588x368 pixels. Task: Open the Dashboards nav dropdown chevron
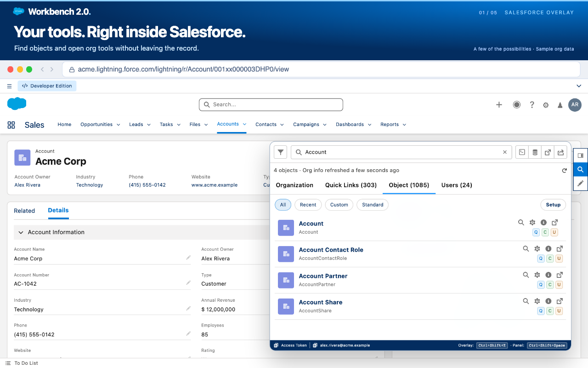pos(370,125)
